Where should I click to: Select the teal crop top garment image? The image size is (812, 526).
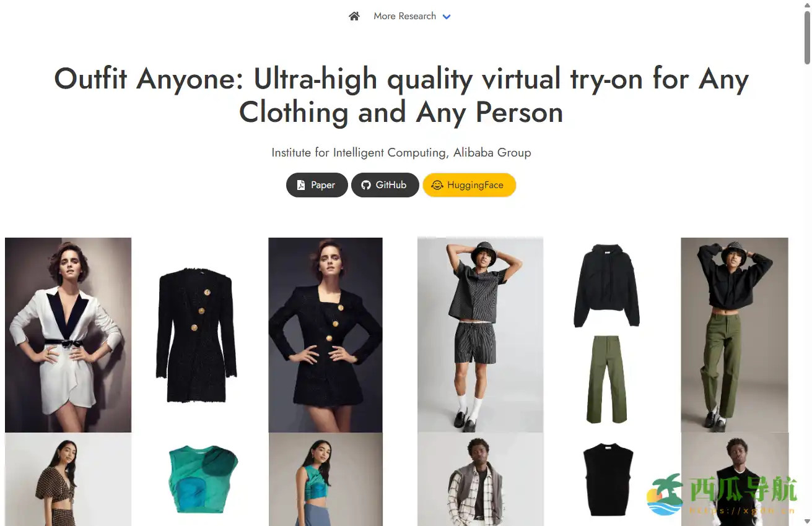tap(202, 479)
